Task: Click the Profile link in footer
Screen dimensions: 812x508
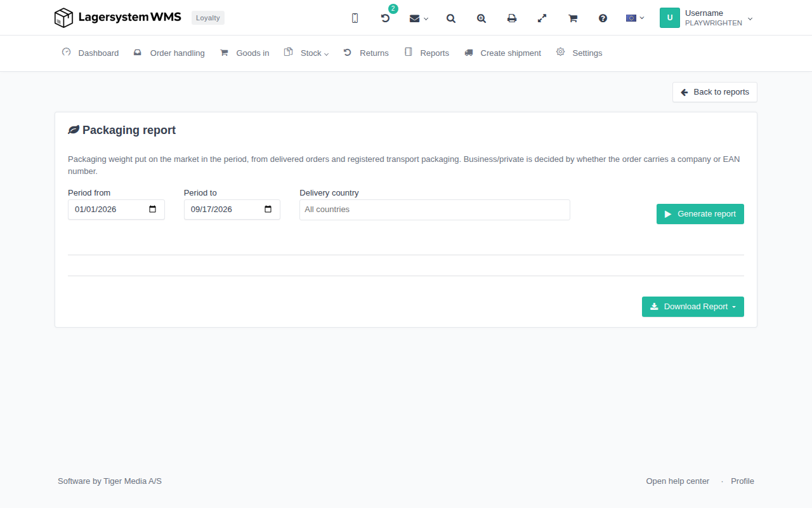Action: coord(742,481)
